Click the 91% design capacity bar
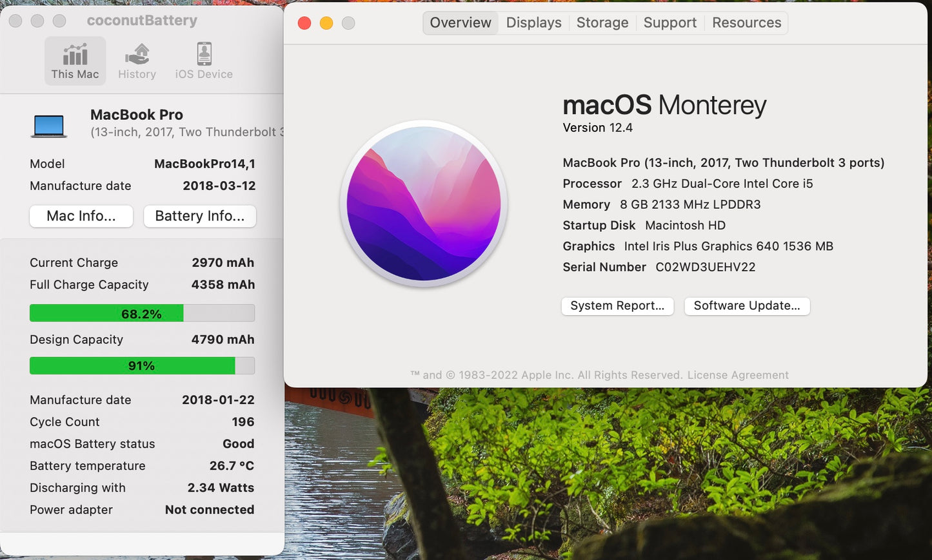 point(142,365)
